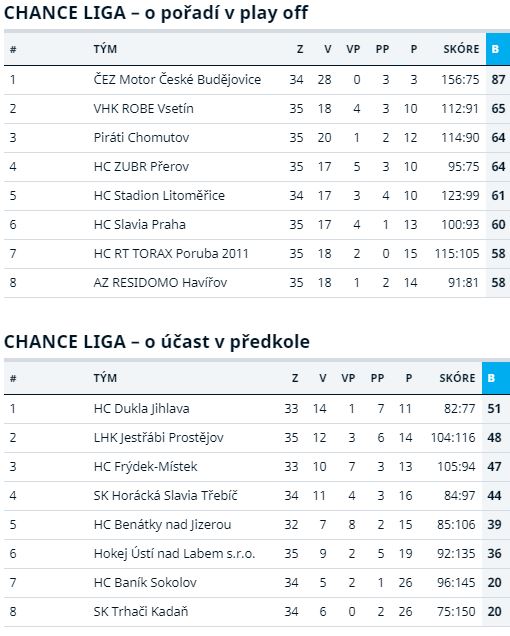510x636 pixels.
Task: Click HC Stadion Litoměřice team name
Action: [x=159, y=196]
